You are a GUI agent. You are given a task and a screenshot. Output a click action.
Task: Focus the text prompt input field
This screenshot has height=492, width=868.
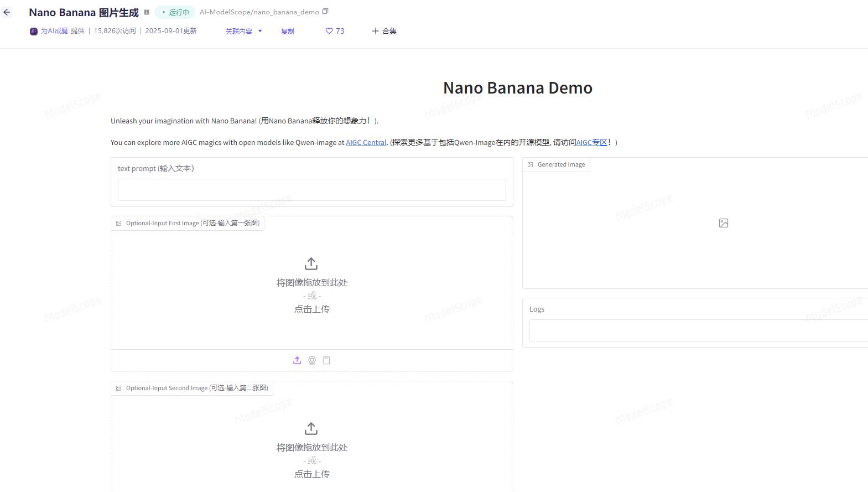(312, 190)
